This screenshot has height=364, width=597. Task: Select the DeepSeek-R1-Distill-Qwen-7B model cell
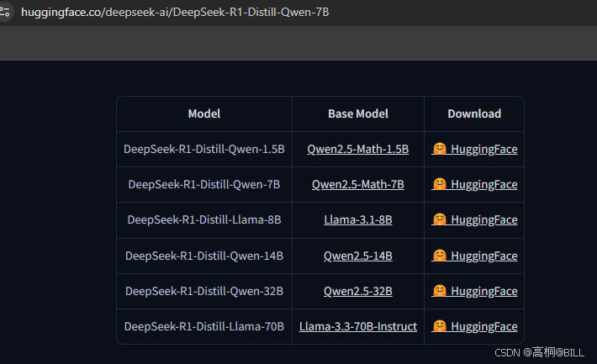pyautogui.click(x=204, y=184)
